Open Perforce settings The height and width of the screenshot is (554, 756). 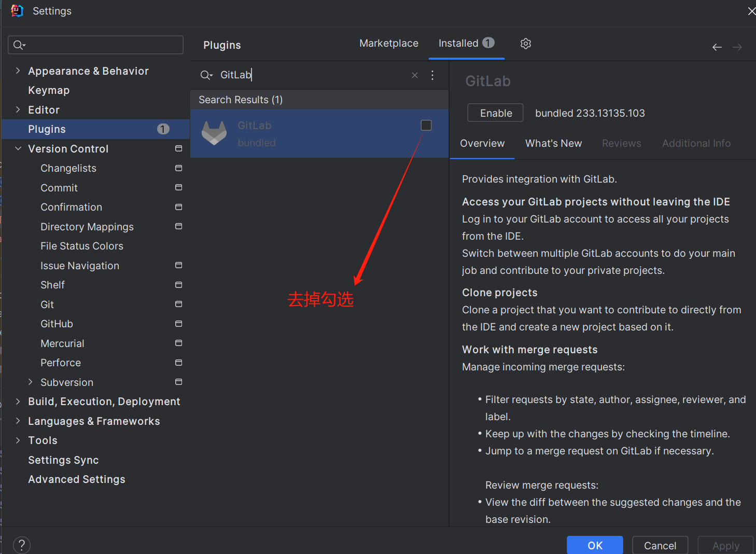click(61, 363)
